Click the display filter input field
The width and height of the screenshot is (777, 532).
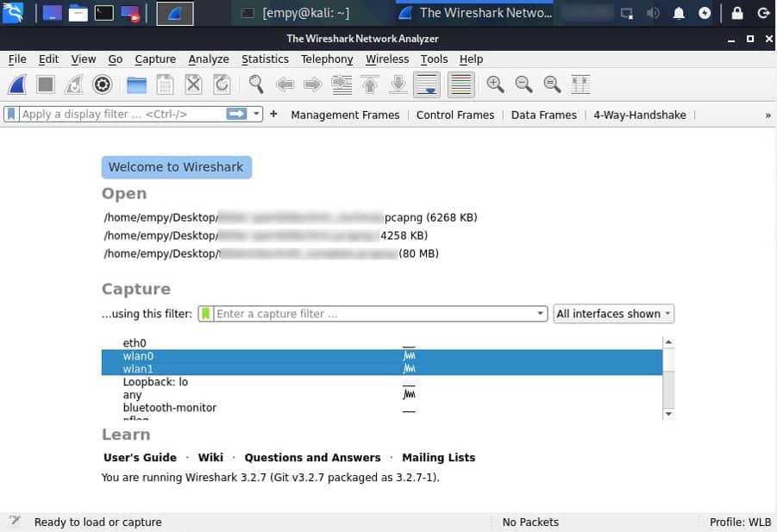click(x=122, y=114)
